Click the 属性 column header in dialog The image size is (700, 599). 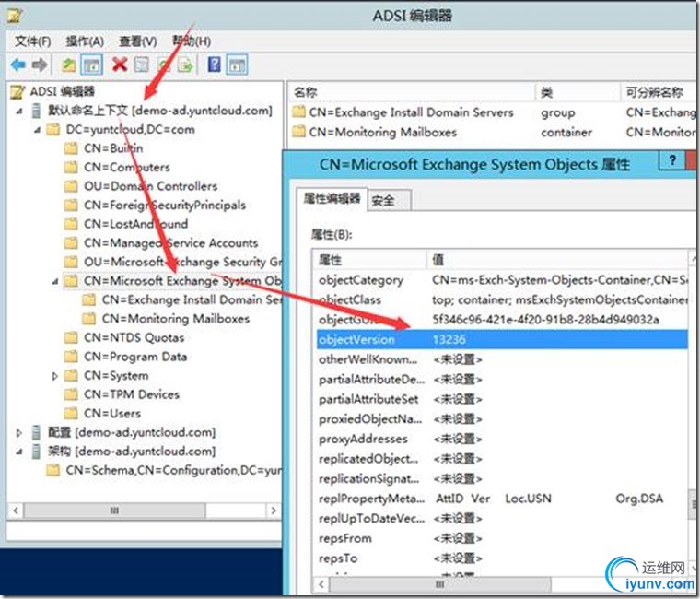tap(369, 260)
